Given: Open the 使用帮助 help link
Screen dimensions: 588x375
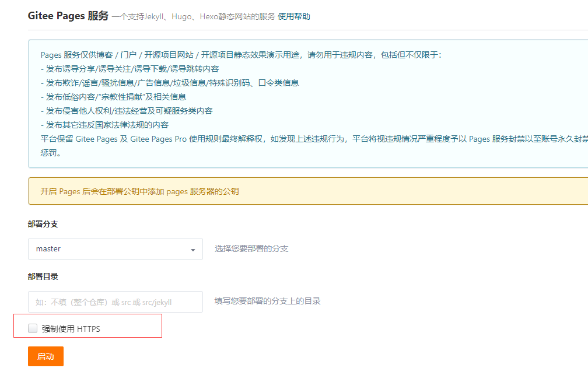Looking at the screenshot, I should pos(293,16).
